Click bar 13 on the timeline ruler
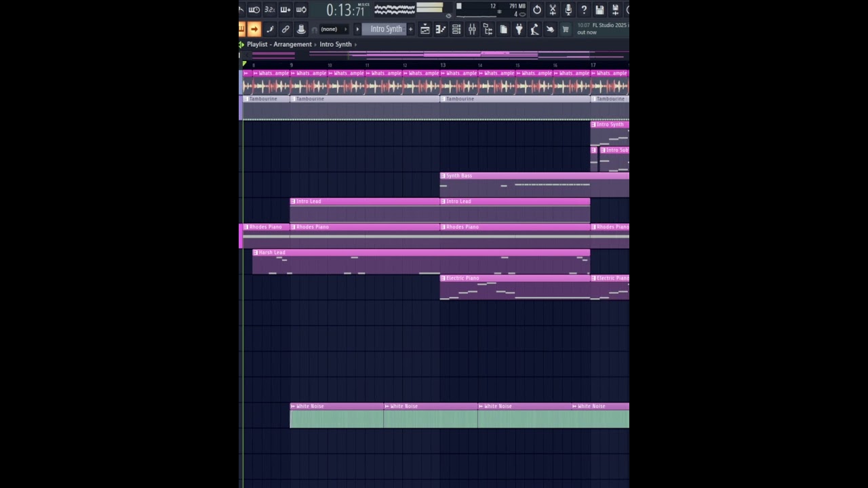The image size is (868, 488). [442, 65]
